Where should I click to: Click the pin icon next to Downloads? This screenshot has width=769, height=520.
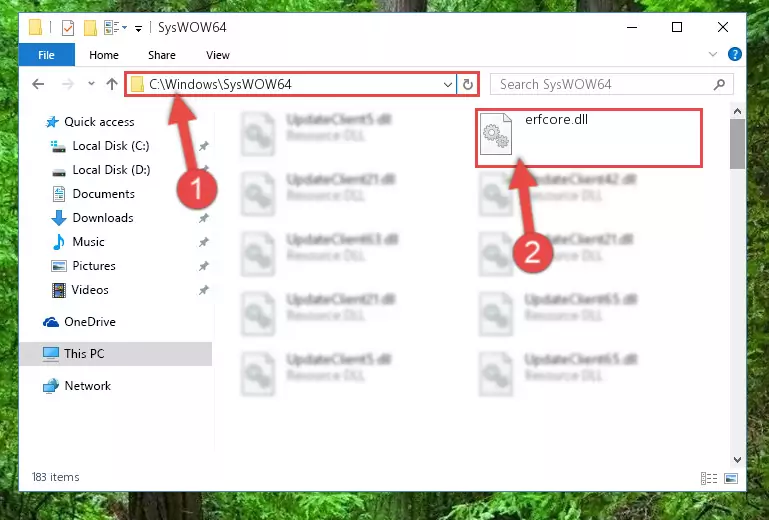click(x=203, y=218)
